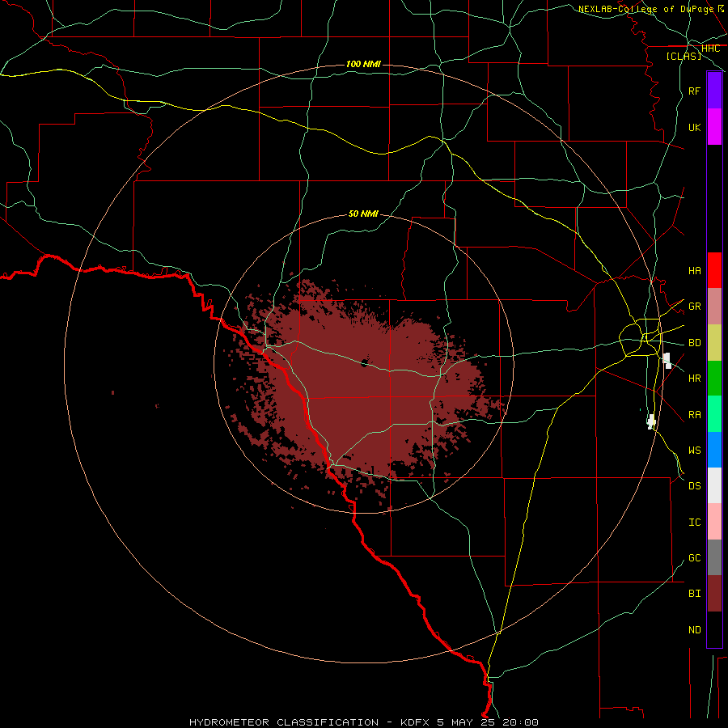Click the RA legend label
The height and width of the screenshot is (728, 728).
694,414
